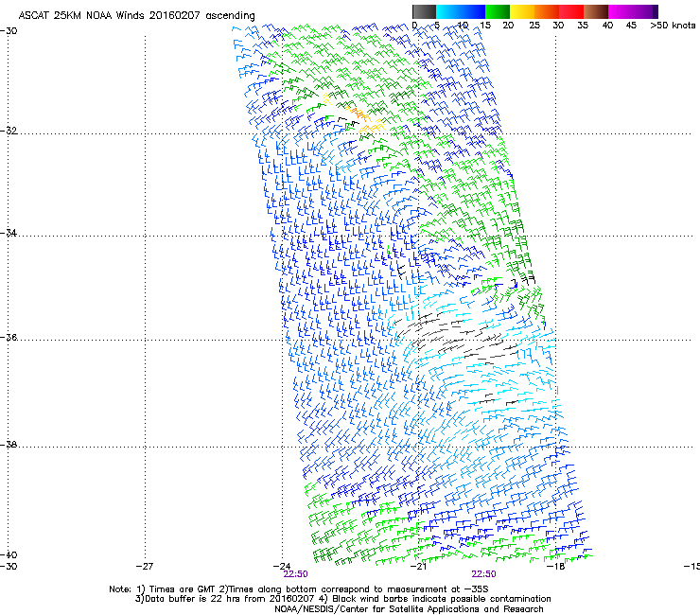
Task: Click the title 'ASCAT 25KM NOAA Winds 20160207 ascending'
Action: tap(136, 16)
